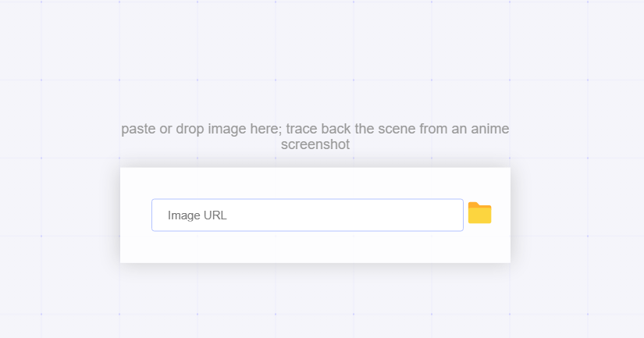Screen dimensions: 644x338
Task: Click the word 'screenshot' in the heading
Action: click(315, 144)
